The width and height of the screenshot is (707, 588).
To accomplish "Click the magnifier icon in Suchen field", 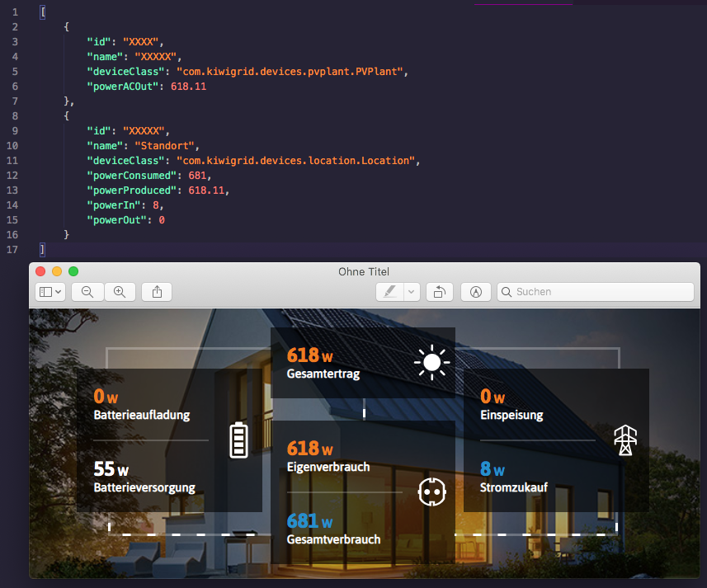I will click(507, 292).
